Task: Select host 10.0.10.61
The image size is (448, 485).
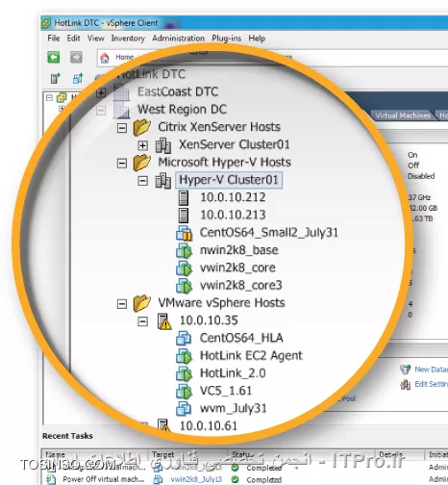Action: coord(209,426)
